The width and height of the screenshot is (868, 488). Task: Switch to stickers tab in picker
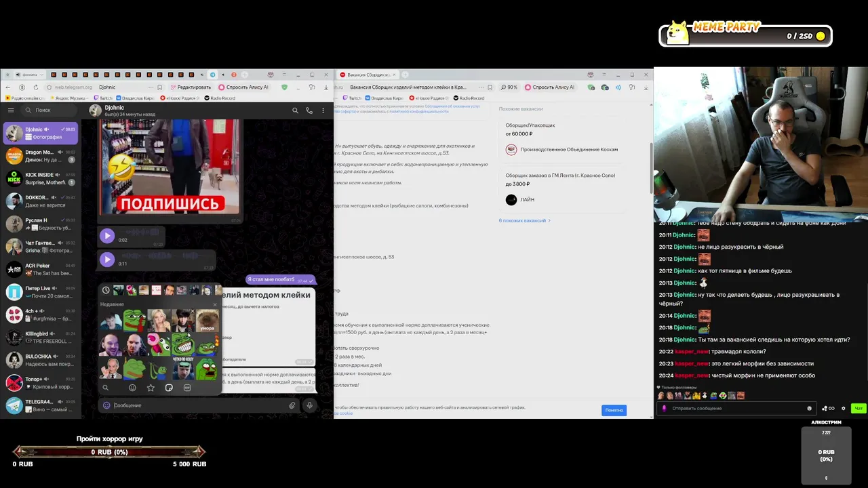click(x=169, y=388)
